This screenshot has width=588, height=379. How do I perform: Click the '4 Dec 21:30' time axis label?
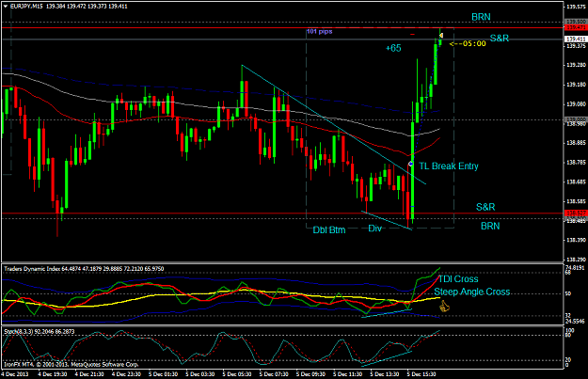click(88, 374)
